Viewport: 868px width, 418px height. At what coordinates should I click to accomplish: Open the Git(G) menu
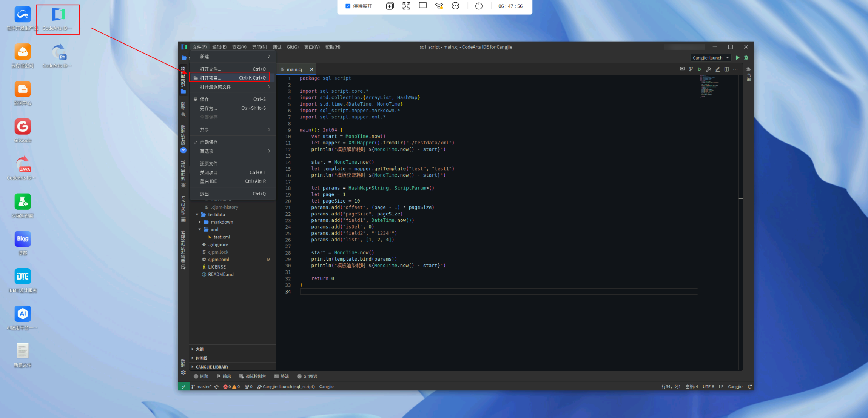pos(292,47)
